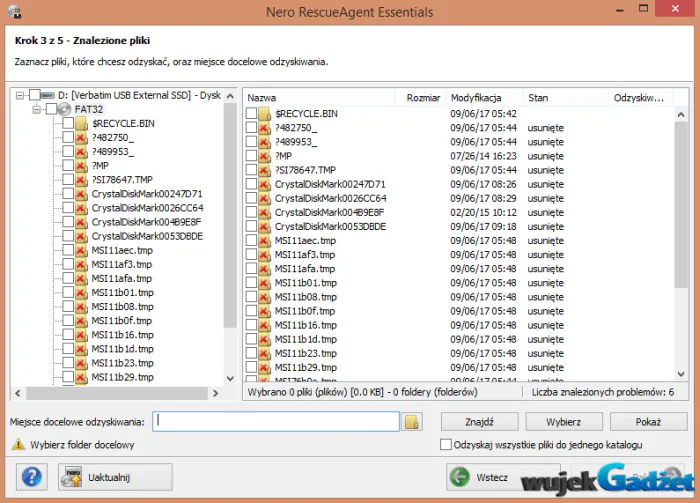Image resolution: width=700 pixels, height=503 pixels.
Task: Click the green back arrow icon
Action: coord(459,477)
